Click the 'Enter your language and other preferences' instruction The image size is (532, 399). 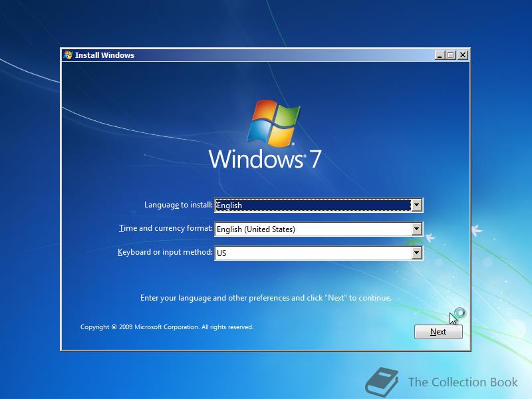265,298
